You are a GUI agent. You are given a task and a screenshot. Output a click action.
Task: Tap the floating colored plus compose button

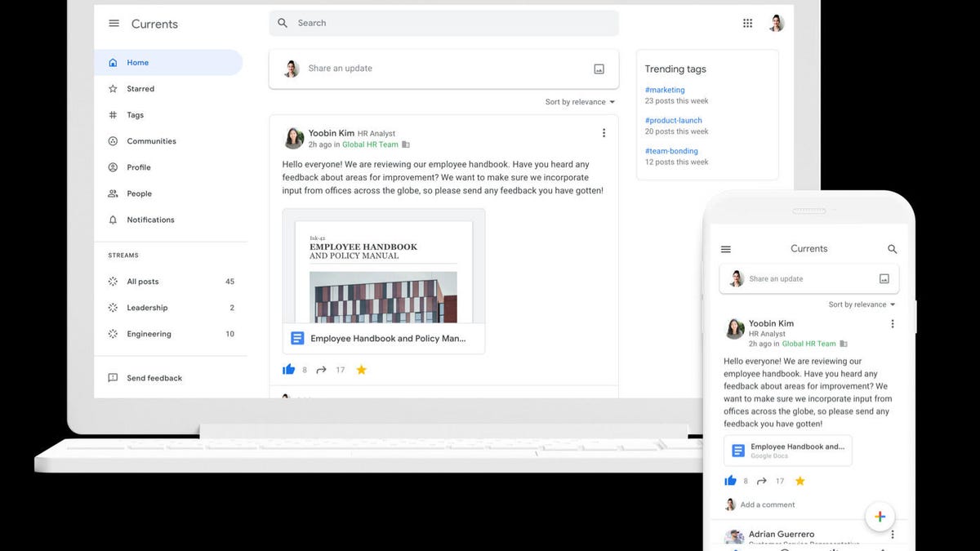tap(880, 516)
